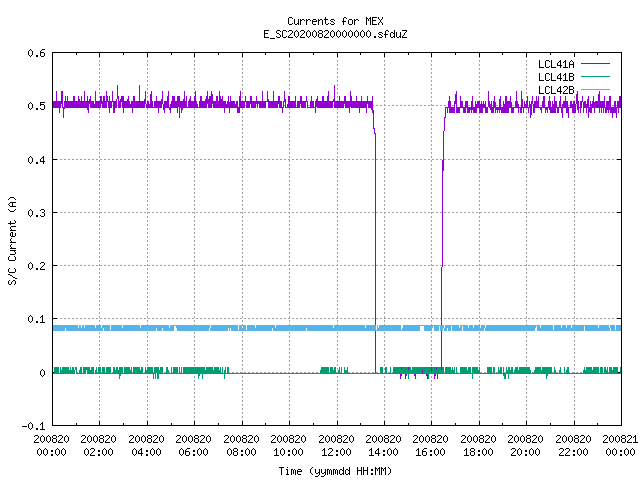Click the purple LCL41A legend line sample

point(595,64)
